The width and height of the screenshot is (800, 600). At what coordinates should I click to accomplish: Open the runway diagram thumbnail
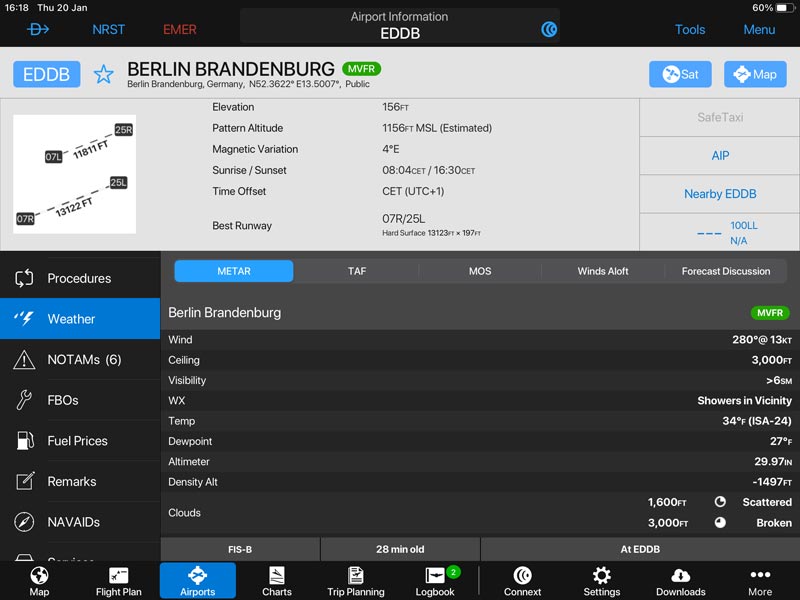(x=74, y=174)
